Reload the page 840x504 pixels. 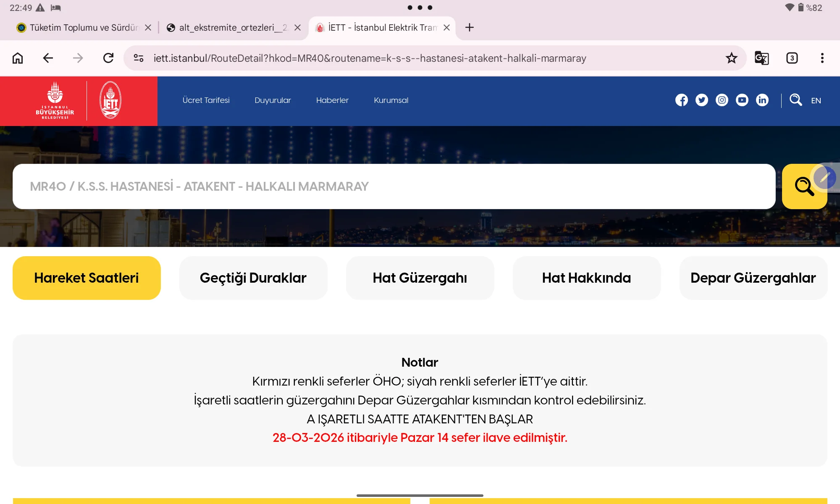pos(108,58)
